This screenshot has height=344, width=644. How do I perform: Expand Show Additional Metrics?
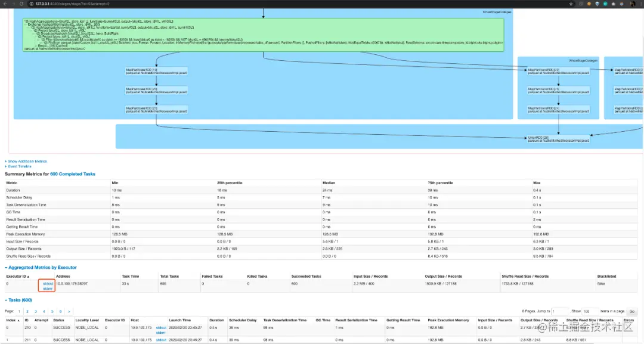tap(27, 162)
